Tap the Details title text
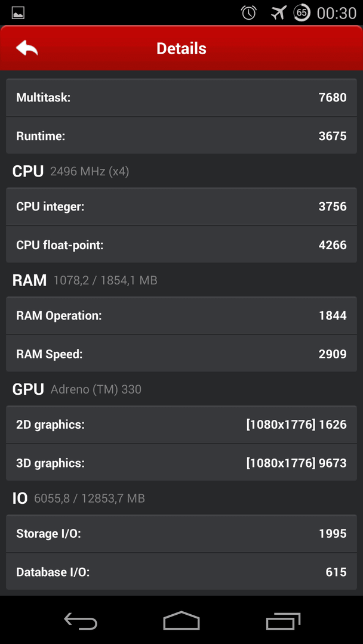The height and width of the screenshot is (644, 363). click(x=181, y=48)
